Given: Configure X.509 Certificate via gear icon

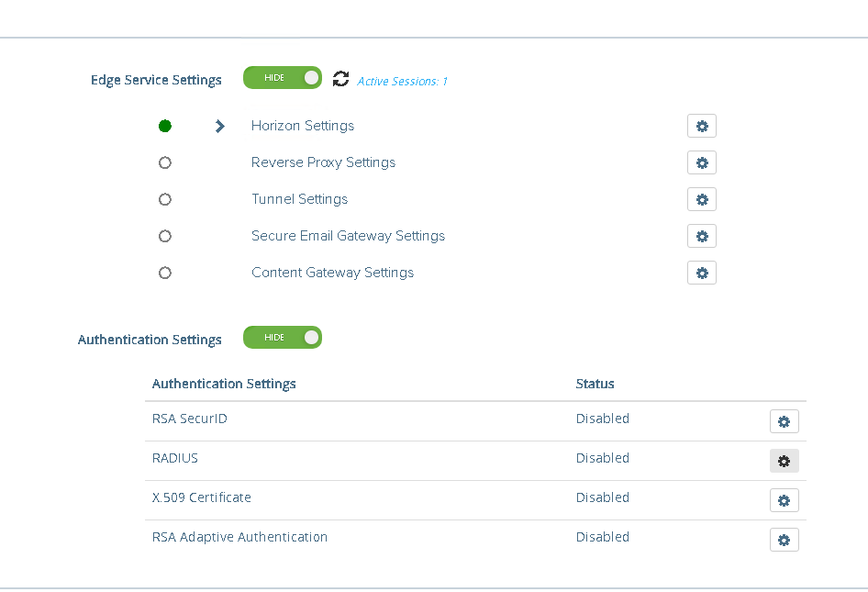Looking at the screenshot, I should pyautogui.click(x=784, y=500).
